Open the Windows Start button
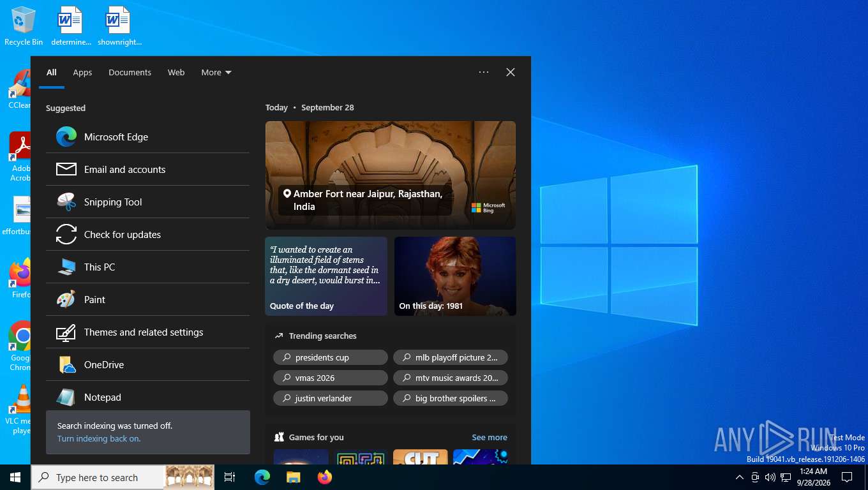The height and width of the screenshot is (490, 868). point(15,477)
